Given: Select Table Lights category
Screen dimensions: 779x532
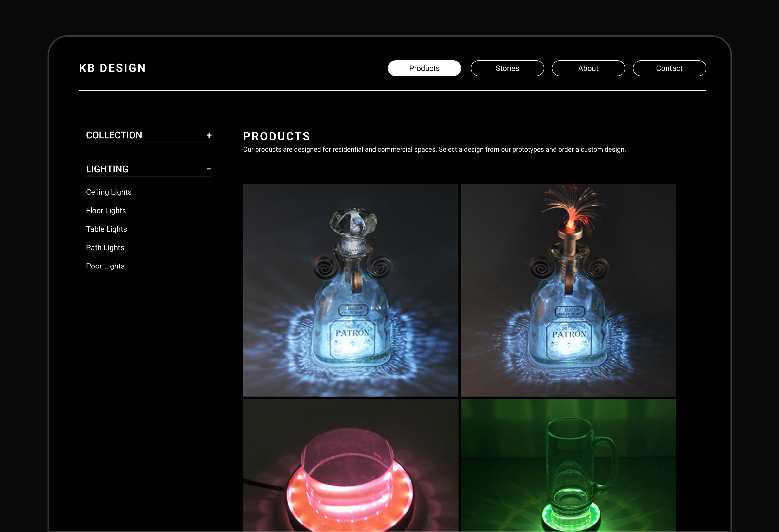Looking at the screenshot, I should pos(106,229).
